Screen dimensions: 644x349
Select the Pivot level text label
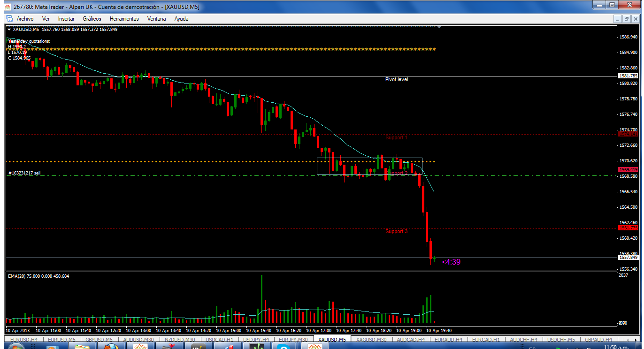click(397, 80)
